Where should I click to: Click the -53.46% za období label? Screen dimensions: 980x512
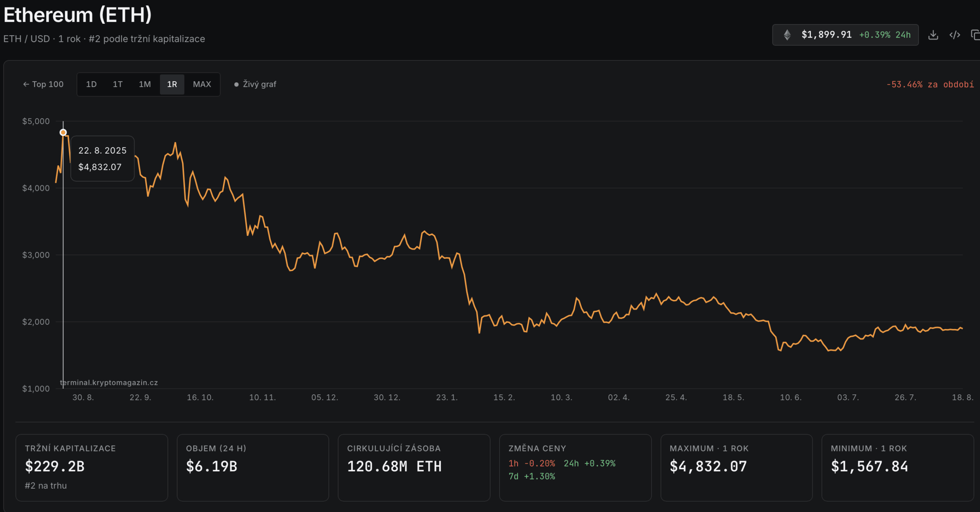click(930, 85)
